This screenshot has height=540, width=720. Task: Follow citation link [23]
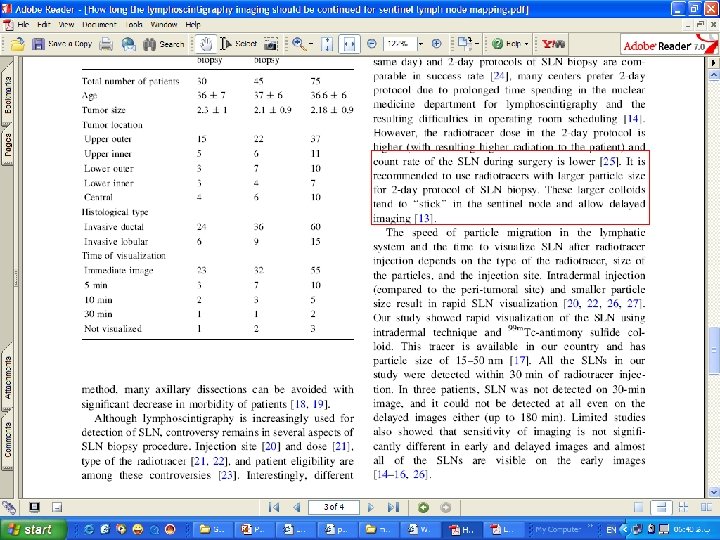tap(228, 475)
